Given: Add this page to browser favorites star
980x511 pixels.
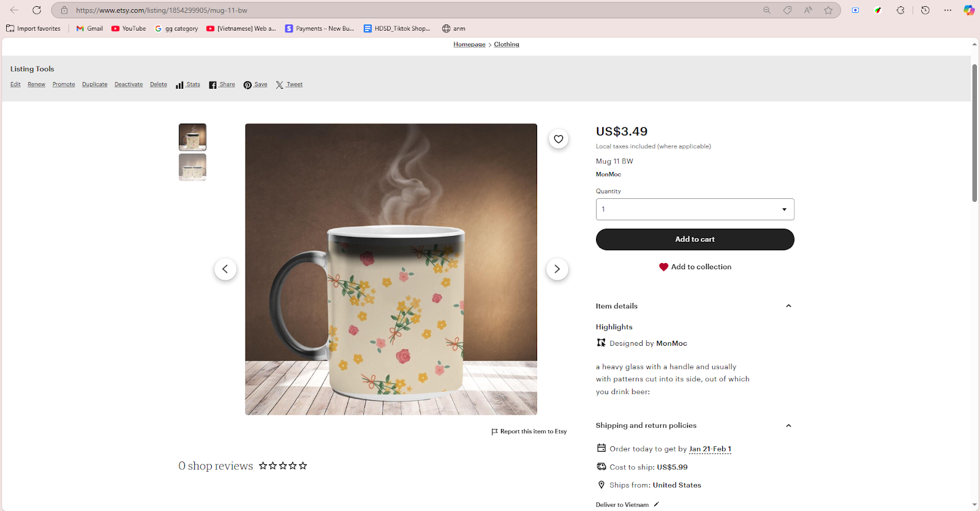Looking at the screenshot, I should coord(828,10).
